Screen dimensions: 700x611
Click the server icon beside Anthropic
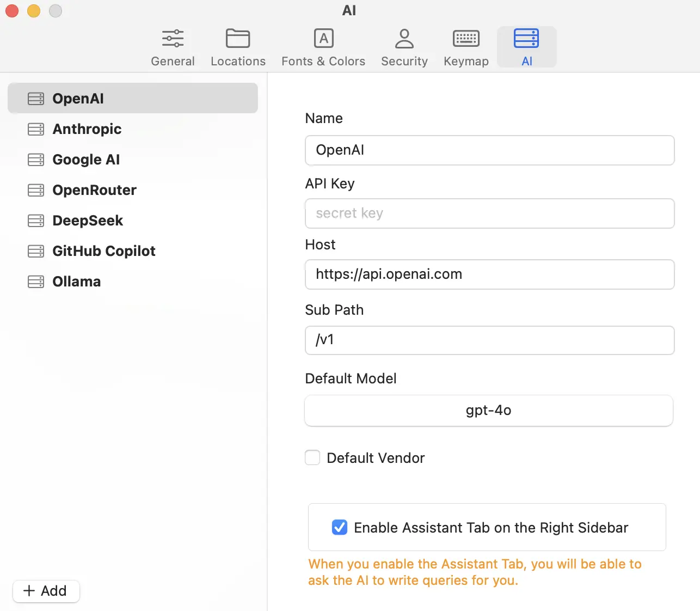click(x=36, y=129)
